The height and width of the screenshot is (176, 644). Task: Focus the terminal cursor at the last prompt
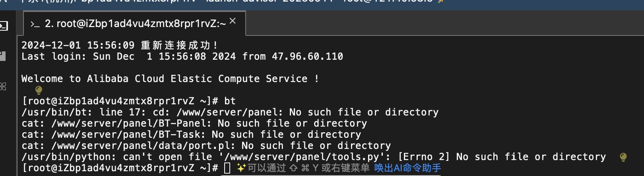click(x=227, y=168)
